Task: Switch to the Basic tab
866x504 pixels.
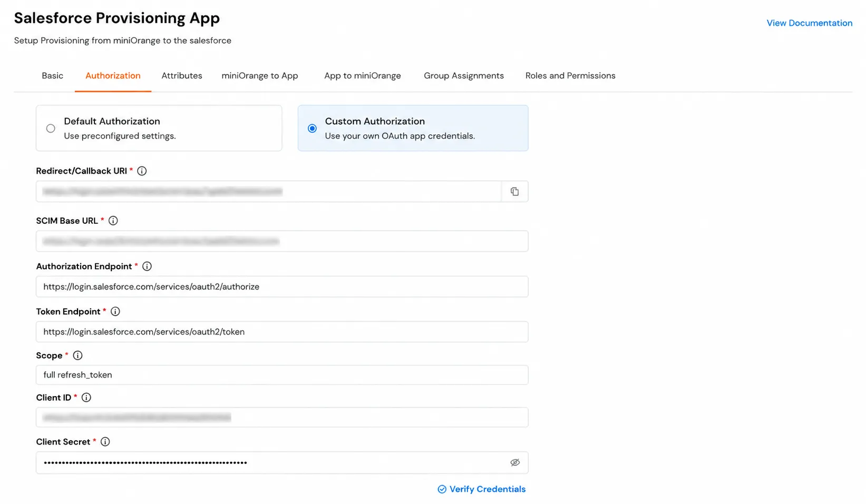Action: pos(53,76)
